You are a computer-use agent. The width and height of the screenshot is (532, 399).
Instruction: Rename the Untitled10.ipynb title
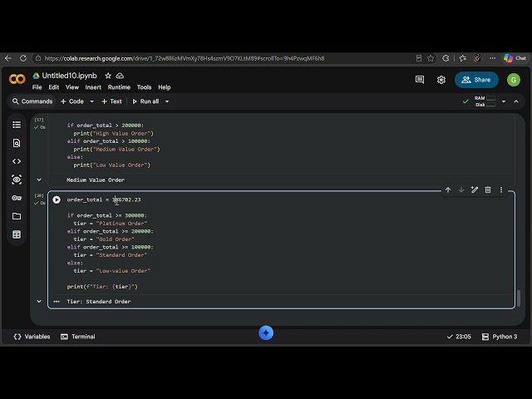pos(69,76)
